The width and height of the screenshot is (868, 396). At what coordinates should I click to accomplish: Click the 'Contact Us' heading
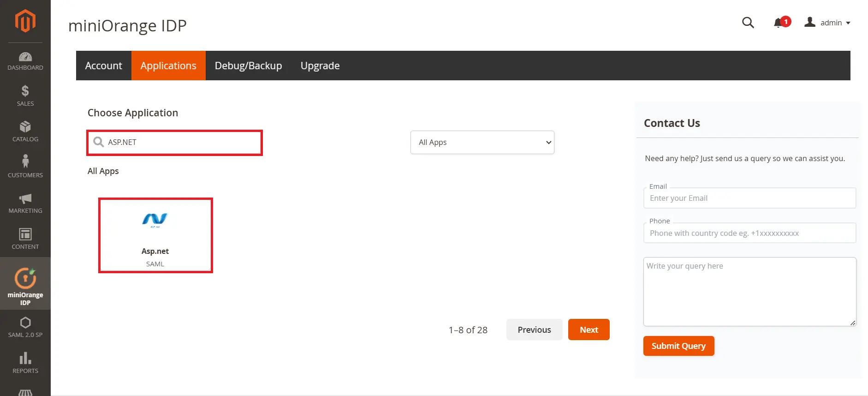(x=672, y=123)
